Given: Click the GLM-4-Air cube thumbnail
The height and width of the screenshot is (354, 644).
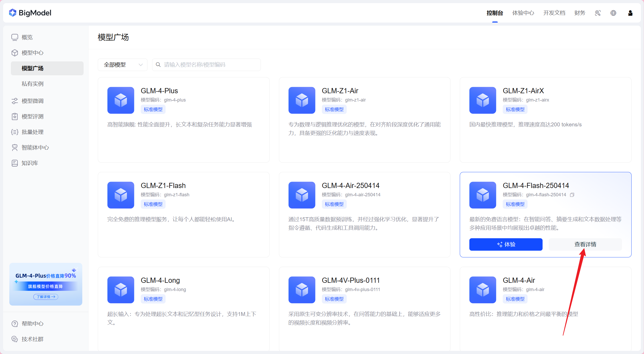Looking at the screenshot, I should tap(483, 290).
